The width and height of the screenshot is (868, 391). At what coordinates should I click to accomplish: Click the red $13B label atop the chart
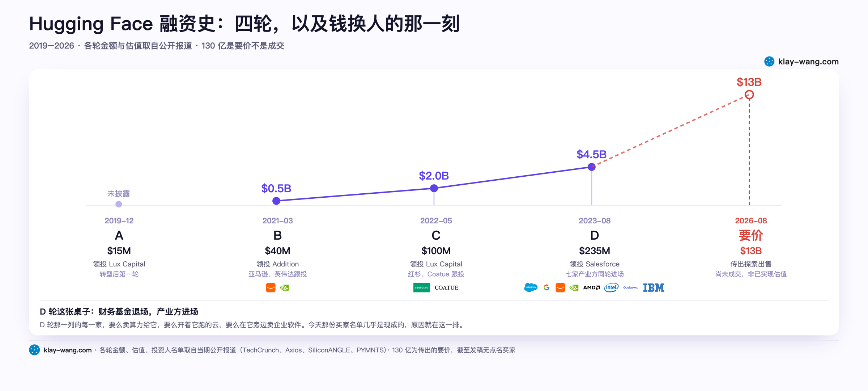click(x=749, y=82)
